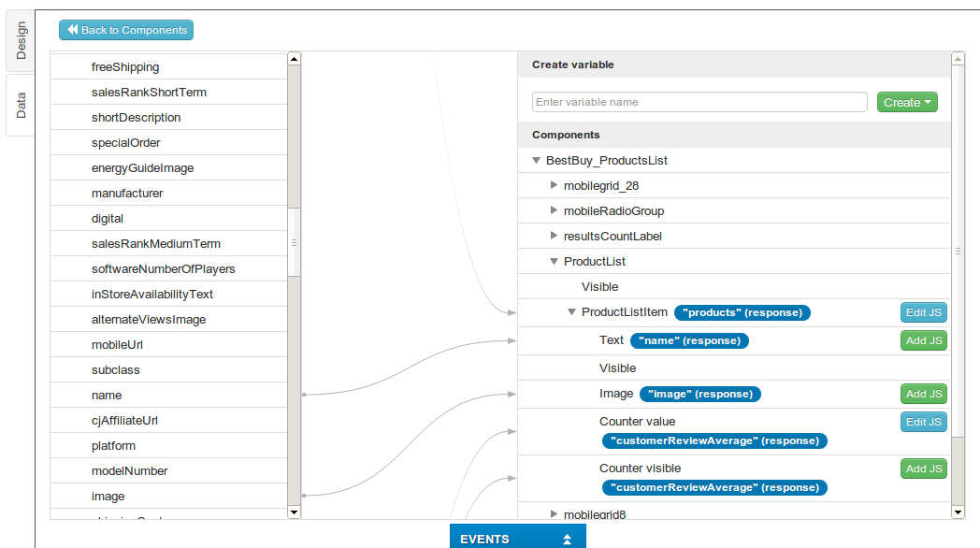Expand the EVENTS panel with chevron icon
Image resolution: width=980 pixels, height=548 pixels.
click(567, 539)
